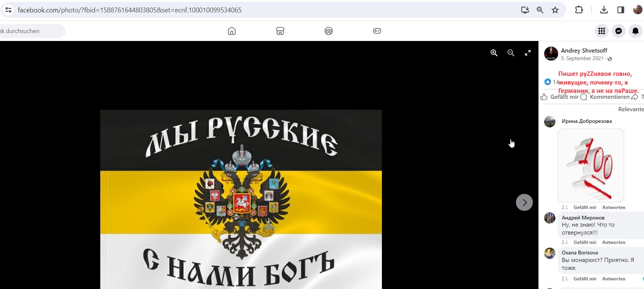Click the flag photo image
This screenshot has width=644, height=289.
coord(241,199)
